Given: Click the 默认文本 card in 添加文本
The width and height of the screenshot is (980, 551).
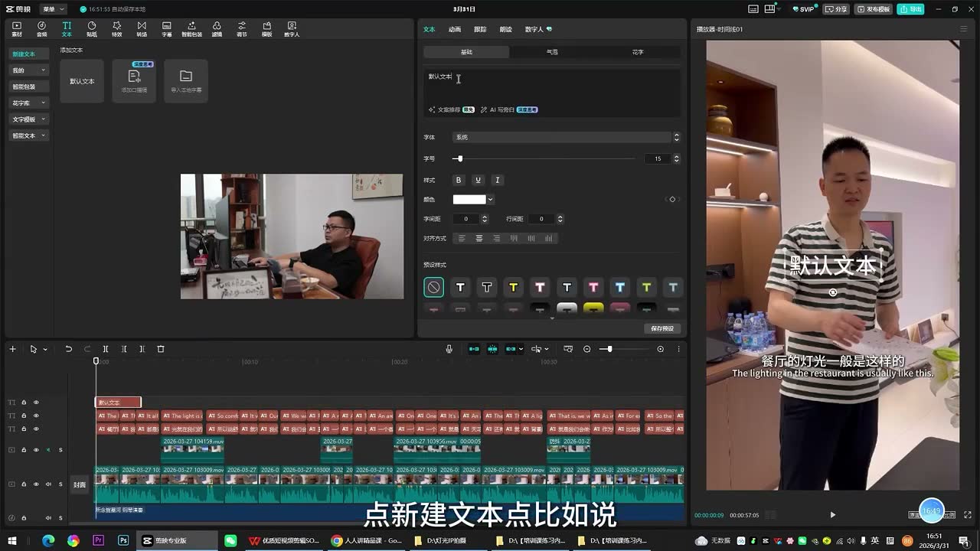Looking at the screenshot, I should 82,81.
